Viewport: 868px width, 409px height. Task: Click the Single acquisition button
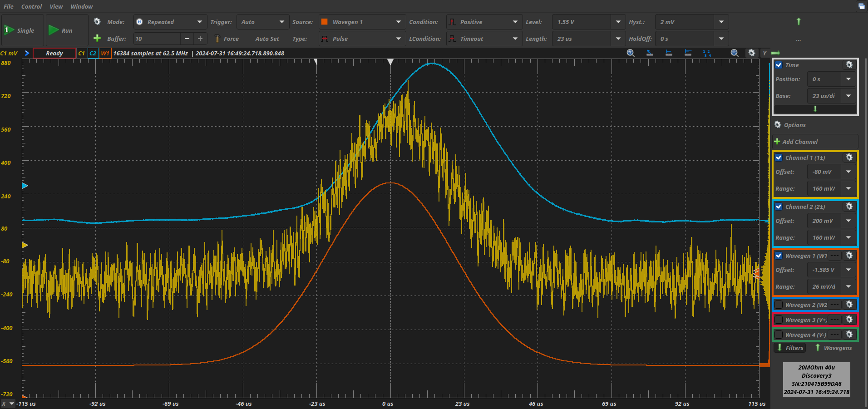click(x=23, y=30)
